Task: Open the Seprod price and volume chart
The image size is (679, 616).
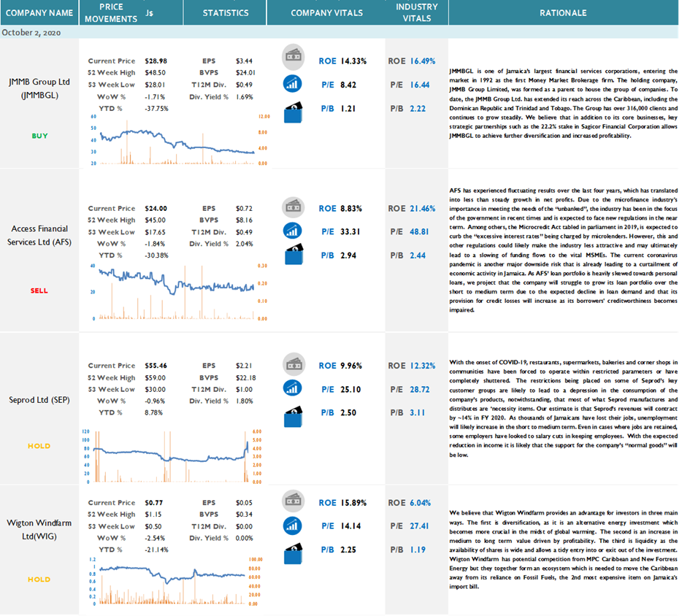Action: [172, 456]
